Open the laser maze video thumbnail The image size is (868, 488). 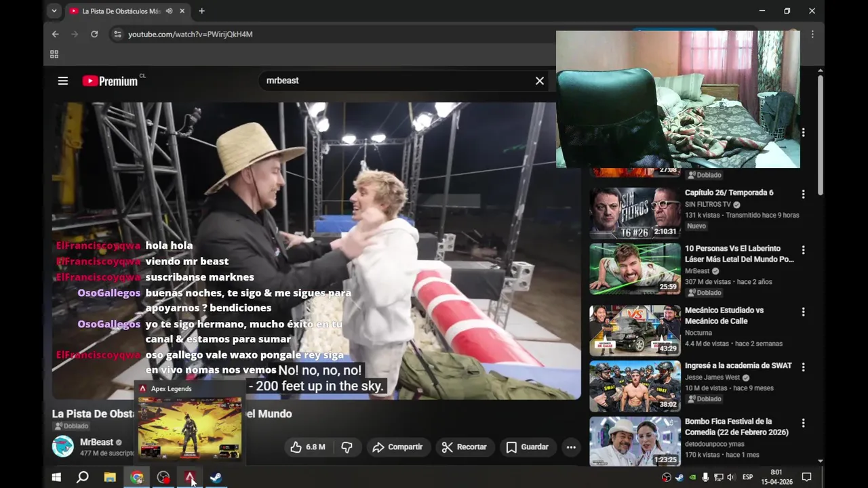click(x=635, y=268)
